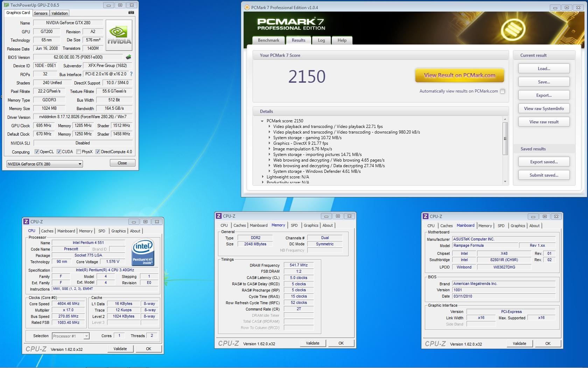
Task: Open Caches tab in Processor CPU-Z window
Action: click(x=47, y=231)
